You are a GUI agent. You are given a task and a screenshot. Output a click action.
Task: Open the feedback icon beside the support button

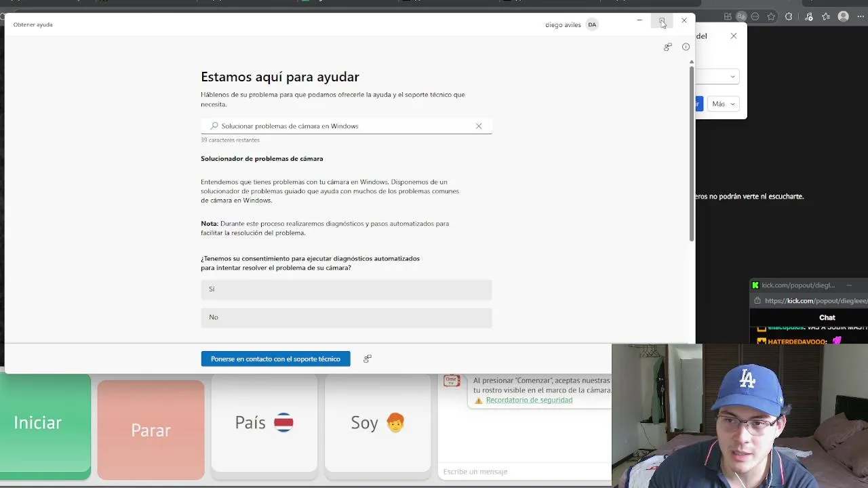click(x=368, y=359)
